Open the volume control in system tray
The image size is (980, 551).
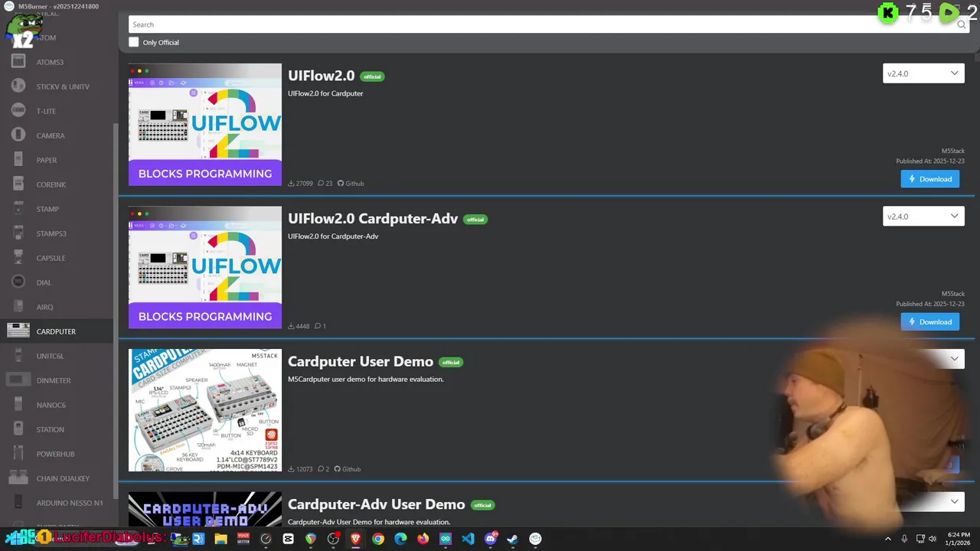coord(933,539)
